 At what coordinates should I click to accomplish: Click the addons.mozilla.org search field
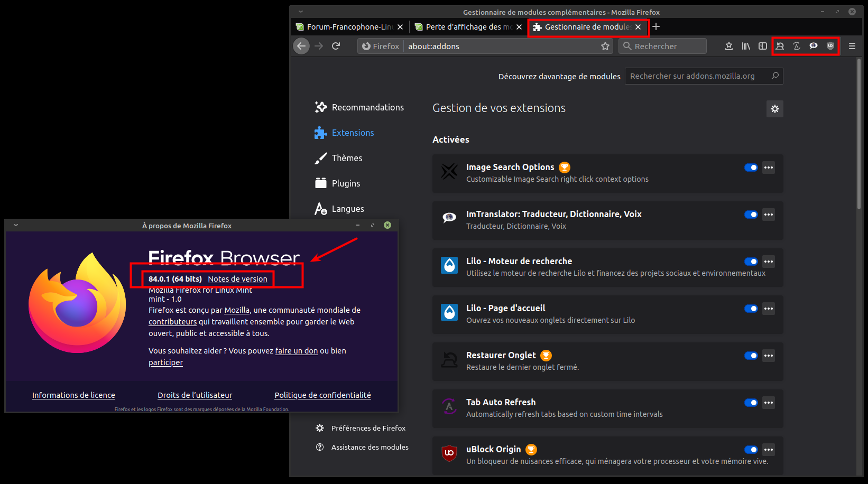pos(704,76)
